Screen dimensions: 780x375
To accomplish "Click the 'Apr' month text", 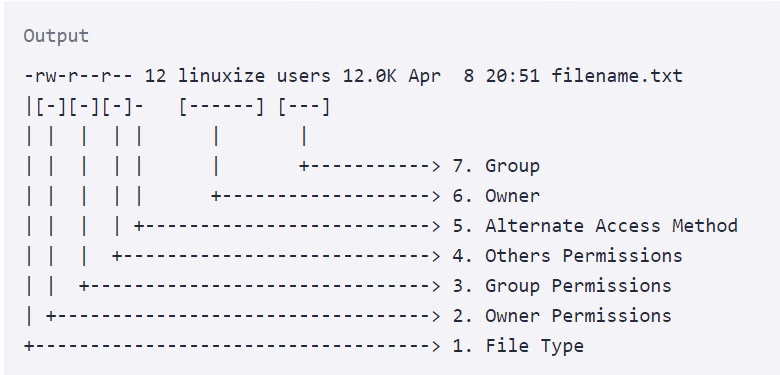I will coord(425,76).
